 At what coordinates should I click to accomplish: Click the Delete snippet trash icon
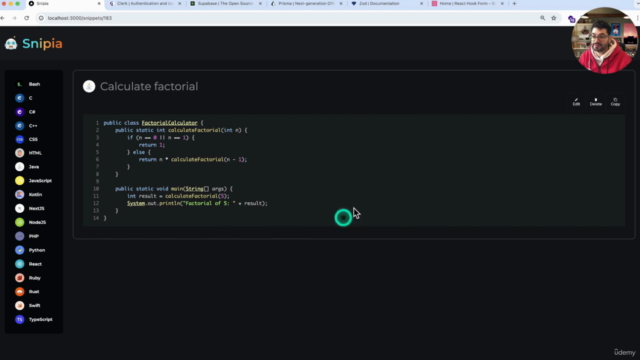[x=596, y=101]
